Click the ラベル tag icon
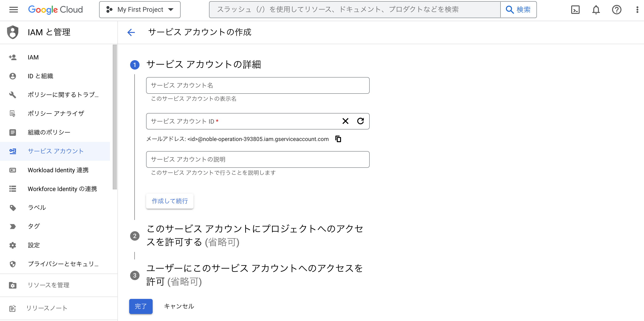644x321 pixels. tap(13, 208)
